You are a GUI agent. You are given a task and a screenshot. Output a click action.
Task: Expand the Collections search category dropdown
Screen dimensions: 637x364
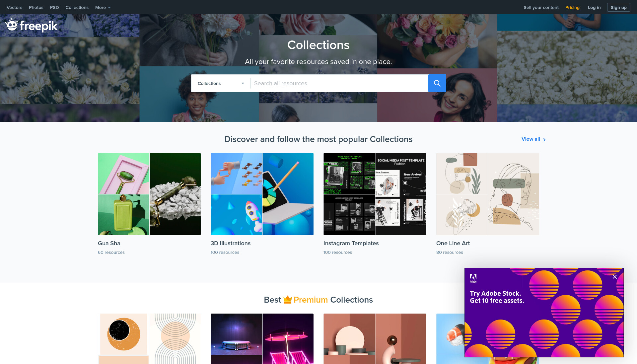click(x=221, y=83)
